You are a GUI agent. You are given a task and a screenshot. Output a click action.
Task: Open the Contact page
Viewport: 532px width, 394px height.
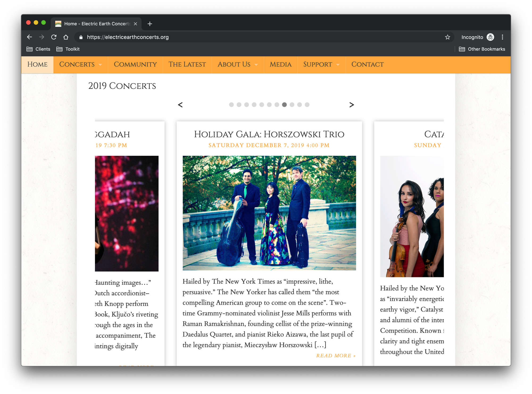pyautogui.click(x=367, y=64)
